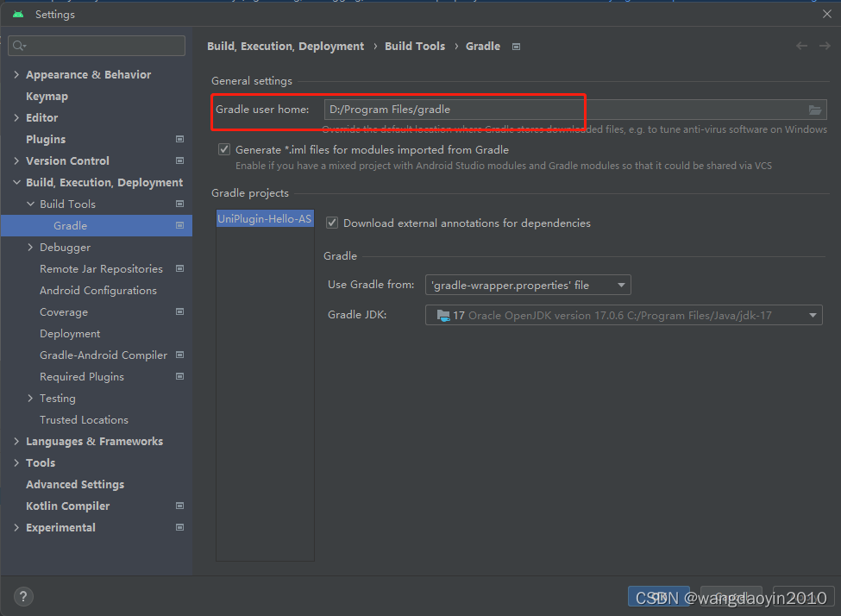Click the project-level icon on Experimental row
This screenshot has height=616, width=841.
tap(179, 527)
